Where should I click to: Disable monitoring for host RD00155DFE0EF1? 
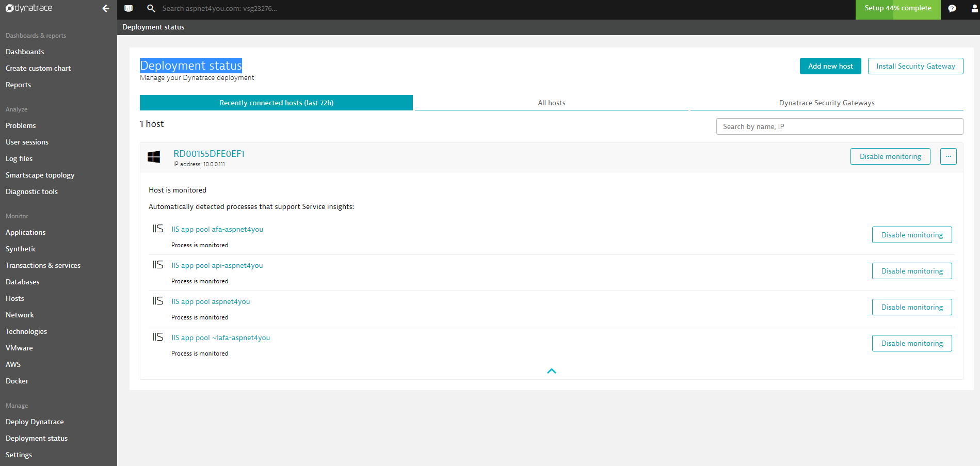[x=890, y=156]
